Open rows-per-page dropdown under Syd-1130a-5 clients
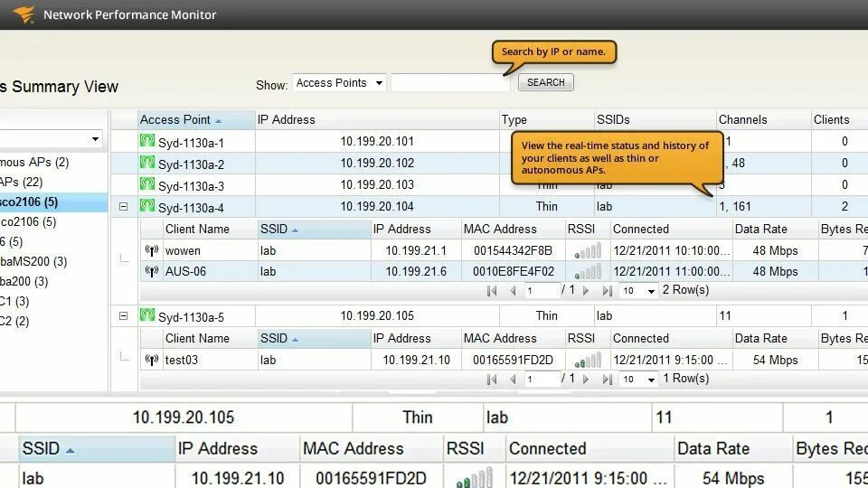Viewport: 868px width, 488px height. click(x=639, y=379)
